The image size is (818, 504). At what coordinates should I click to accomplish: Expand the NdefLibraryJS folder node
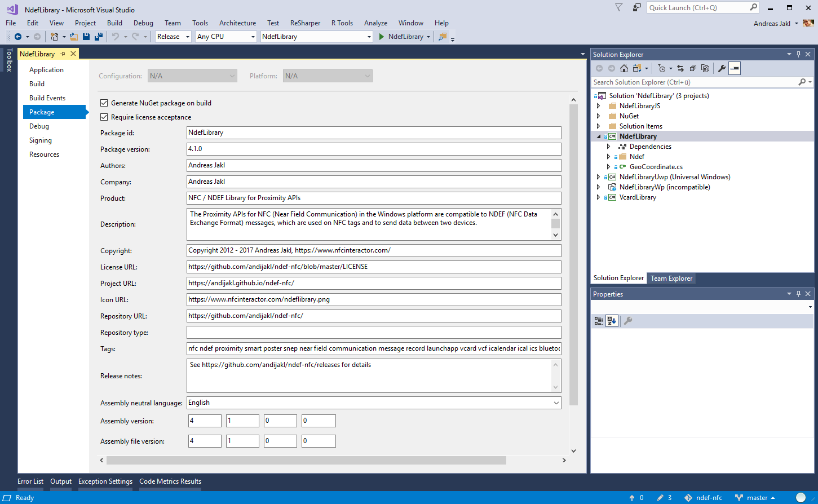(x=599, y=106)
